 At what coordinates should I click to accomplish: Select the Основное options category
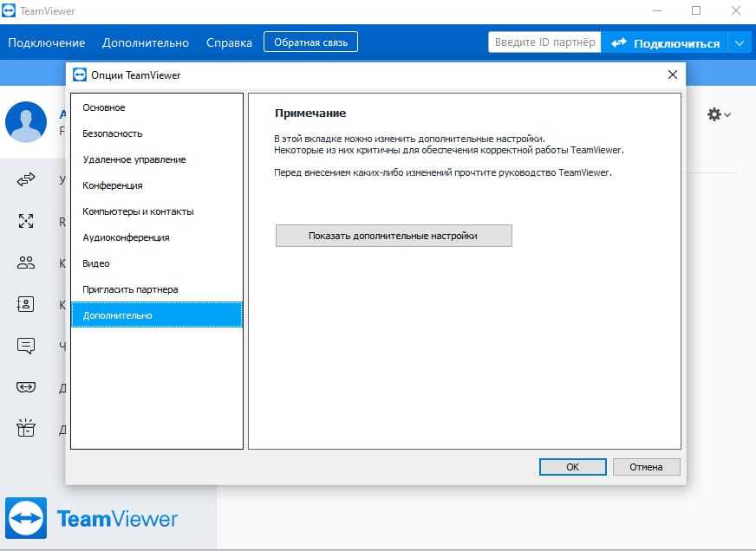click(157, 107)
